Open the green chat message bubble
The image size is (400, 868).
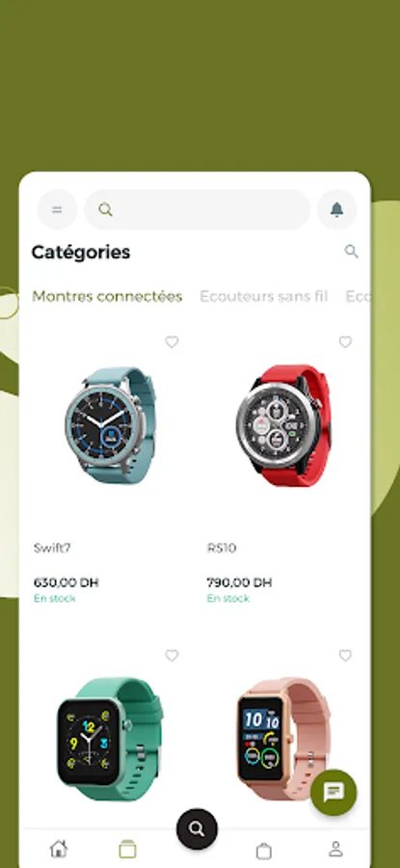pos(333,792)
